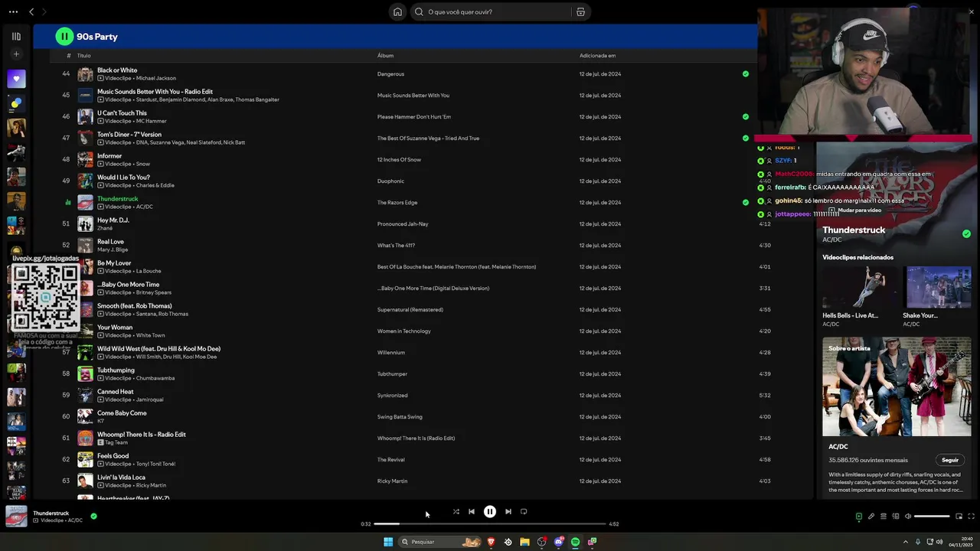
Task: Create a playlist with plus button
Action: (x=16, y=54)
